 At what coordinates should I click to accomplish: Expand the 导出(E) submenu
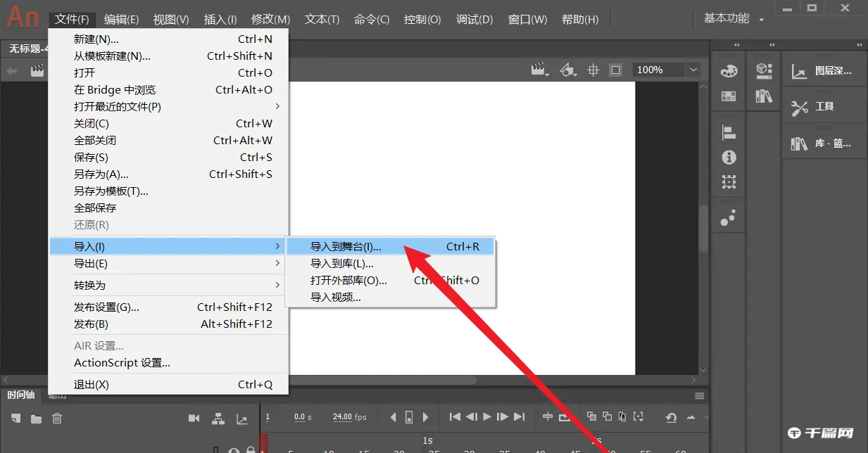pos(92,263)
